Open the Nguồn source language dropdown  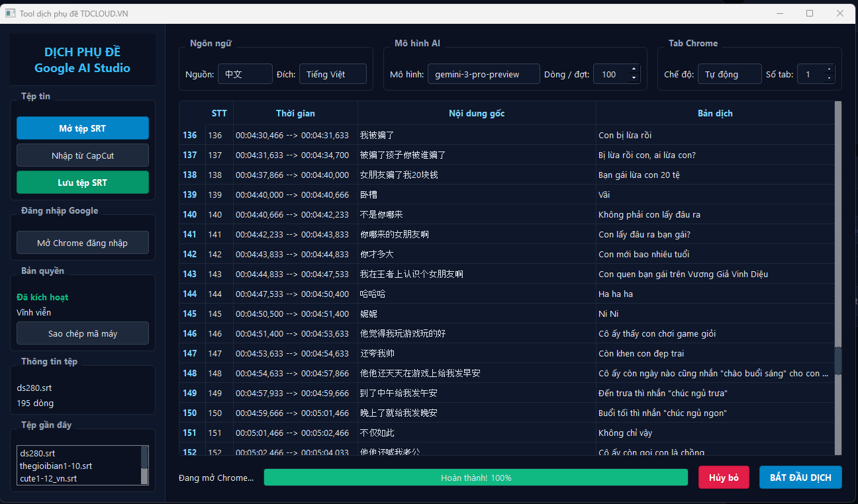(245, 74)
